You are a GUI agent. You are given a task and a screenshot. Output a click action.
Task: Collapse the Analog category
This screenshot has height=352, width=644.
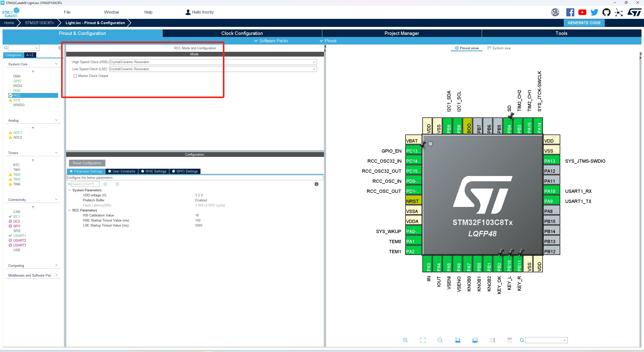coord(56,120)
